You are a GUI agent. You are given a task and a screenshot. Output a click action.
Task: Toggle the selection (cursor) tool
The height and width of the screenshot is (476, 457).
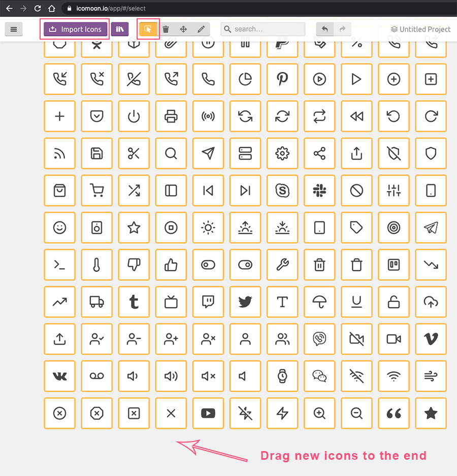coord(148,29)
